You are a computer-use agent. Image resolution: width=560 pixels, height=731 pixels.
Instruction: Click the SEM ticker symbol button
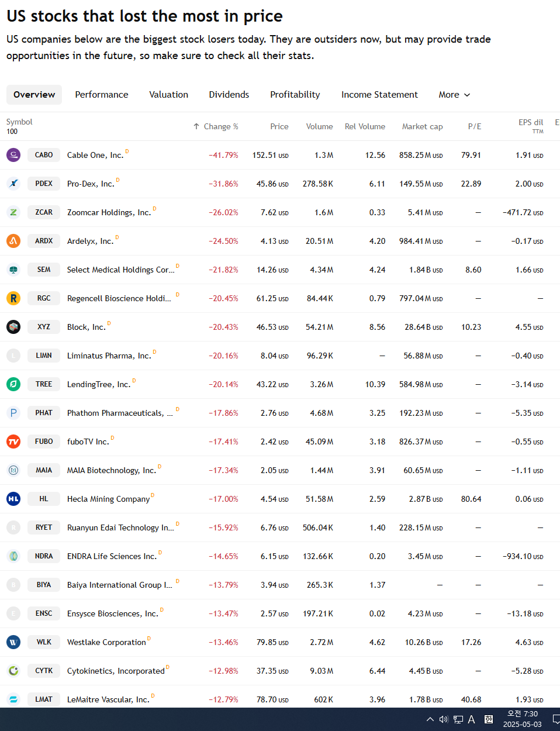coord(44,270)
